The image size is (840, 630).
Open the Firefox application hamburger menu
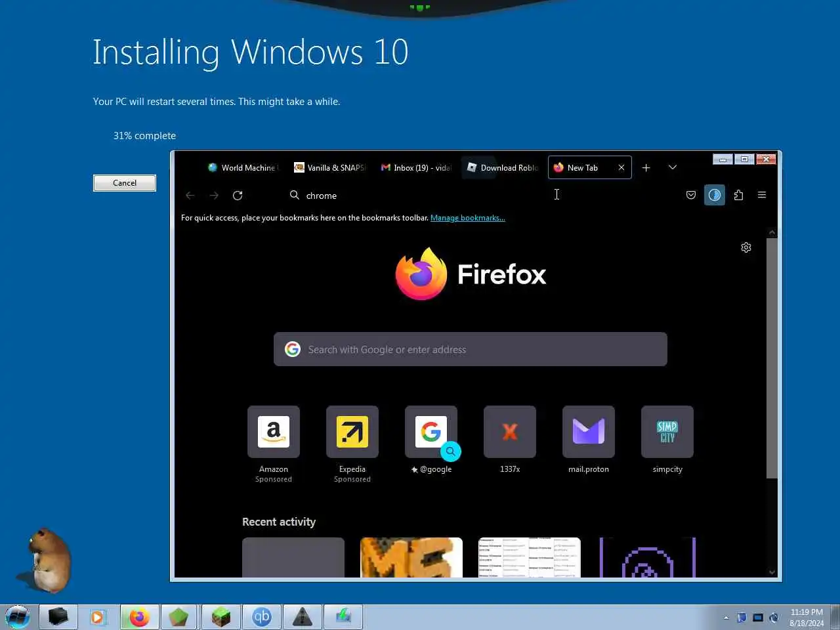point(762,195)
